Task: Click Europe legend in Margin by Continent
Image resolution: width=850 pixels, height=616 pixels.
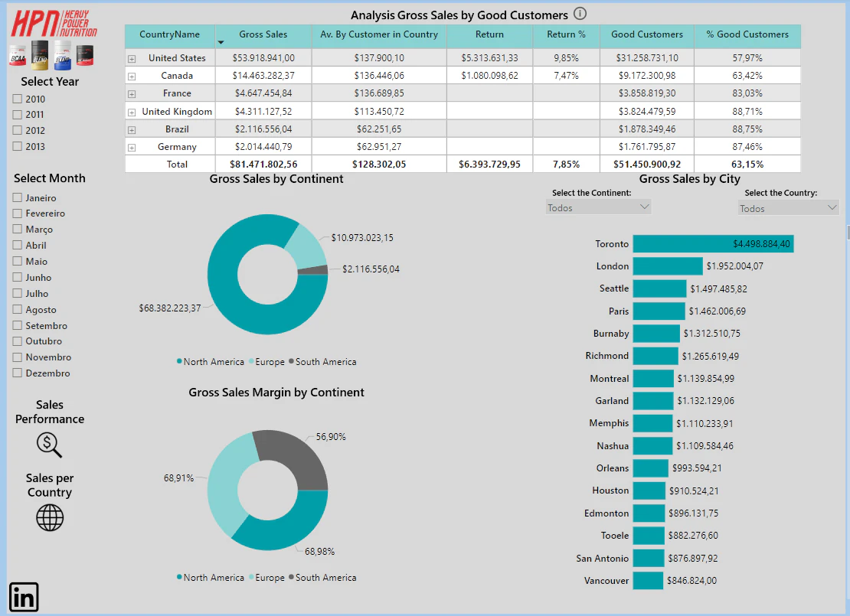Action: pos(266,578)
